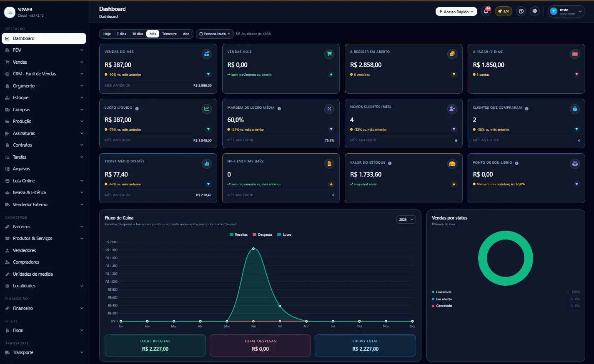Click the coins icon in A Receber em Aberto
The height and width of the screenshot is (364, 594).
(x=452, y=54)
